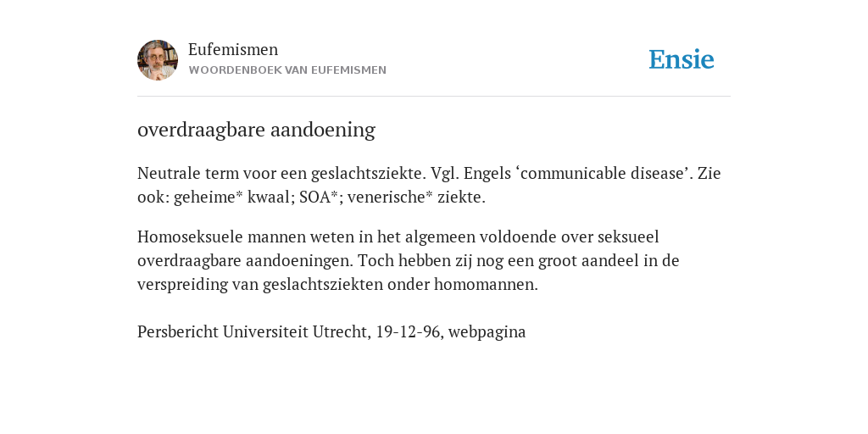Open the Ensie logo
868x434 pixels.
[x=681, y=59]
